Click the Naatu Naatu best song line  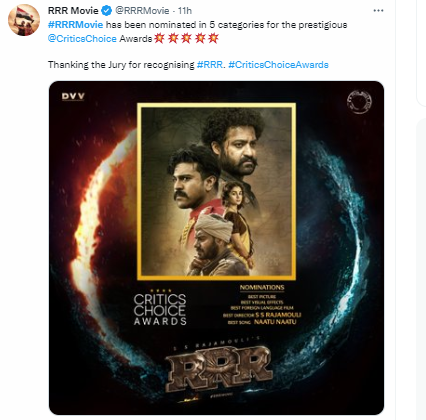point(262,322)
